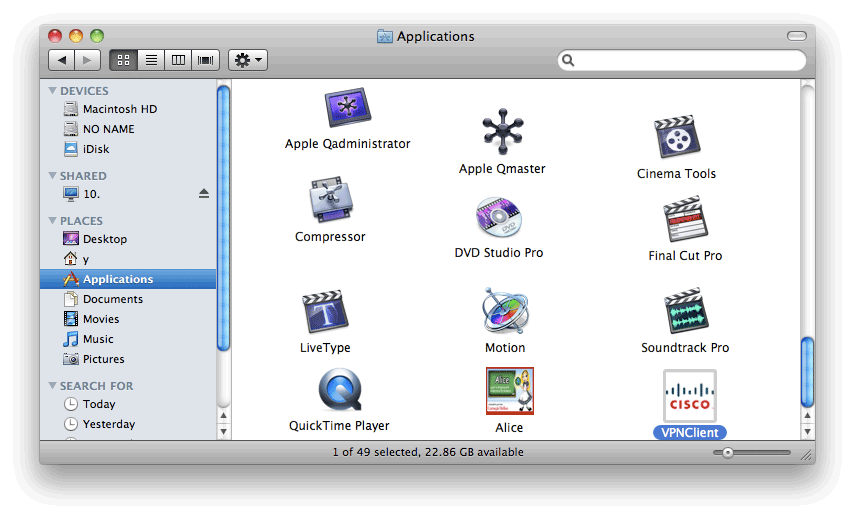
Task: Open iDisk in the sidebar
Action: [x=95, y=149]
